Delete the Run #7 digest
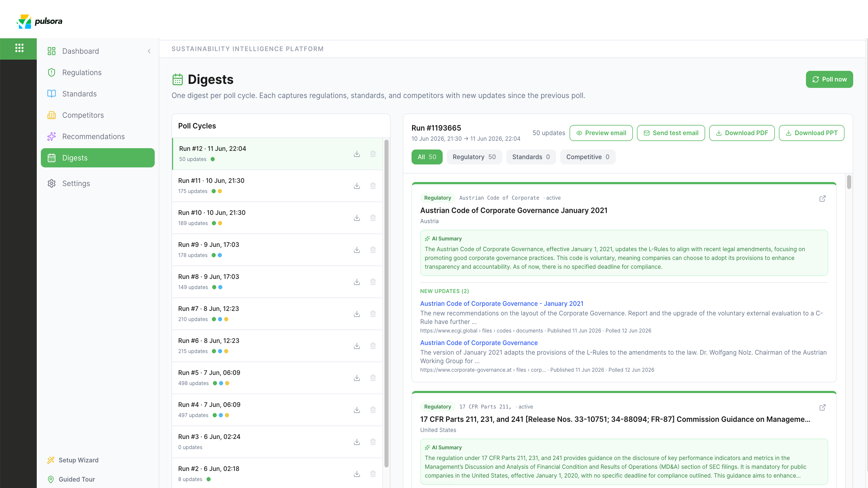Viewport: 868px width, 488px height. pos(373,314)
